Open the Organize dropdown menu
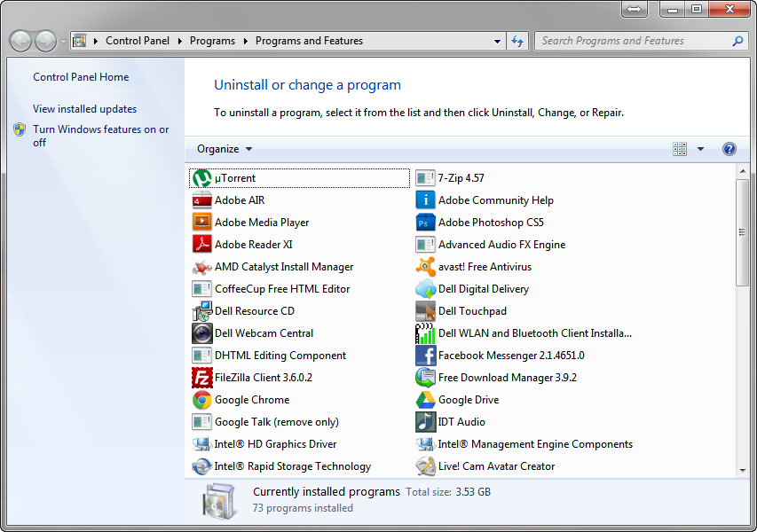757x532 pixels. (225, 149)
